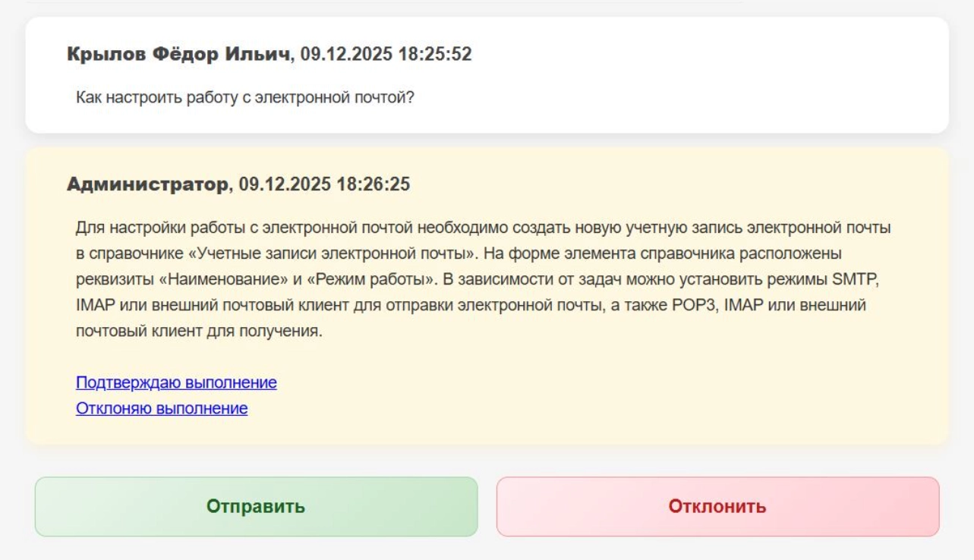
Task: Click the sender name "Крылов Фёдор Ильич"
Action: point(178,55)
